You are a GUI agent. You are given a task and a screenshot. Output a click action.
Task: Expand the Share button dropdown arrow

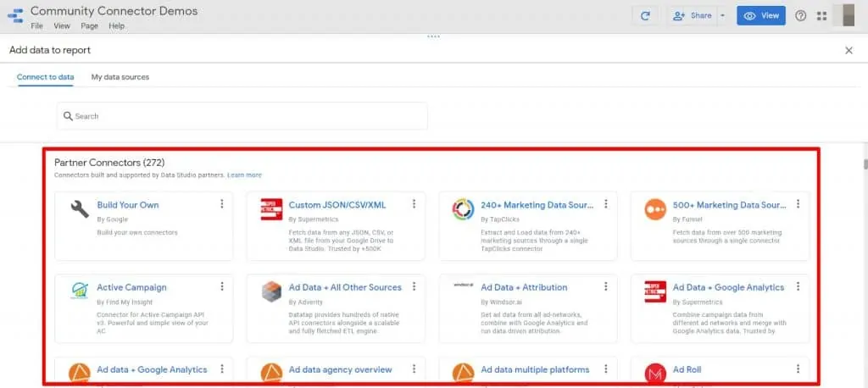(x=722, y=15)
